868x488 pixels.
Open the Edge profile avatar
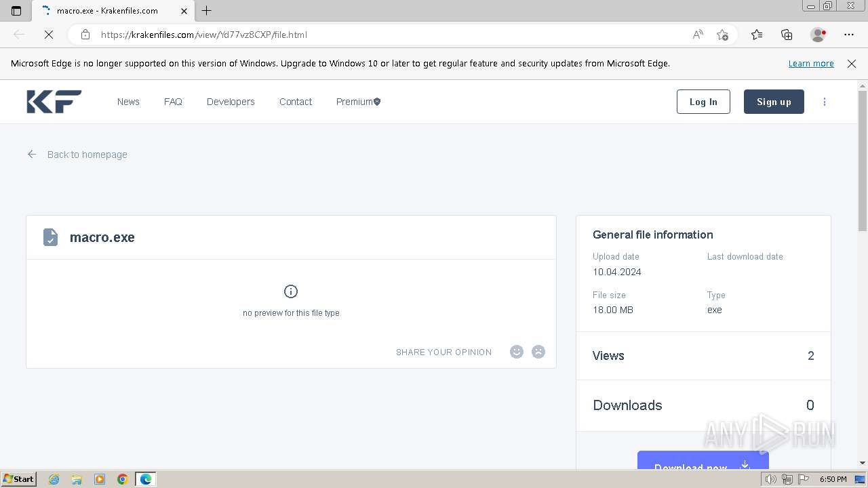coord(818,35)
